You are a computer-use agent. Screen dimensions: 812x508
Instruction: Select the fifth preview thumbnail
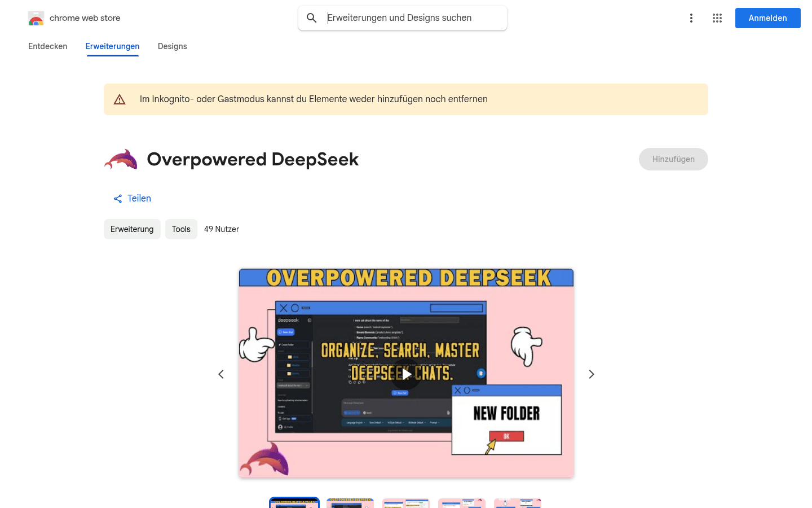point(518,503)
